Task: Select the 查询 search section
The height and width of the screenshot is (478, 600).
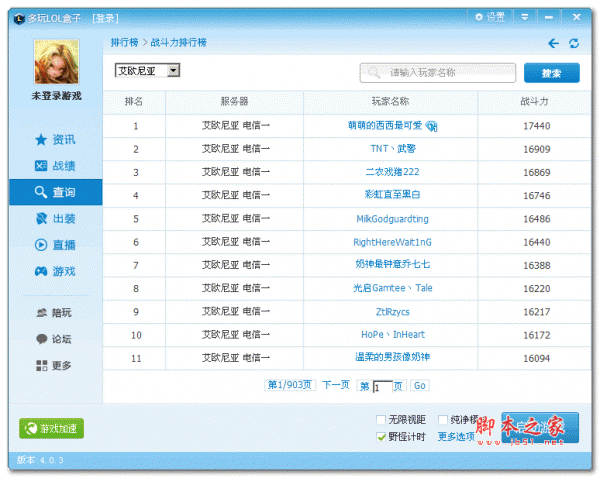Action: click(x=56, y=192)
